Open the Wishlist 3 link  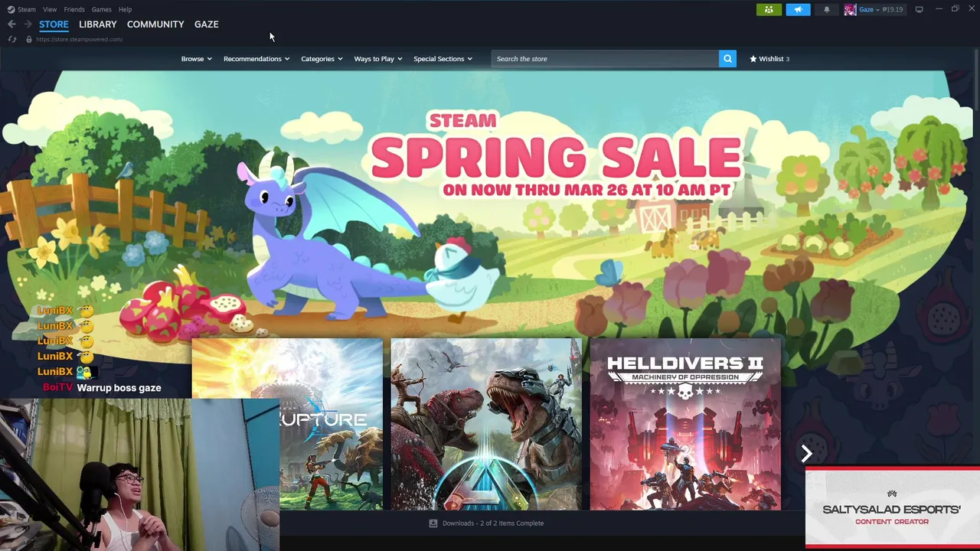tap(769, 59)
